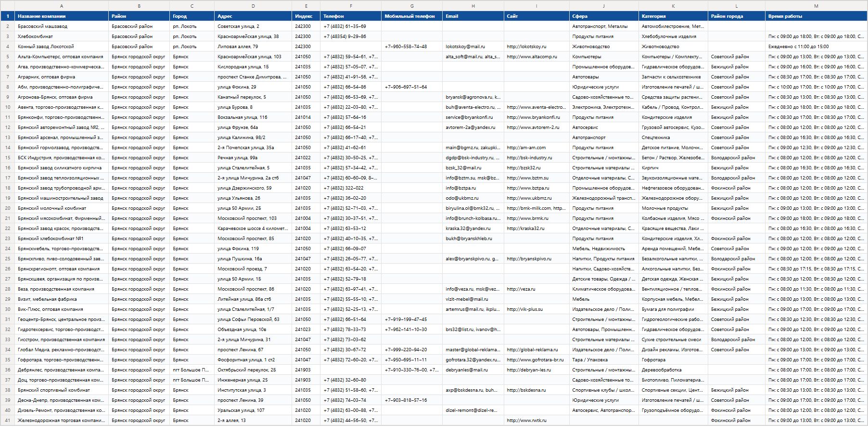This screenshot has width=868, height=434.
Task: Select mobile number '+7–960–558–74–48'
Action: click(412, 47)
